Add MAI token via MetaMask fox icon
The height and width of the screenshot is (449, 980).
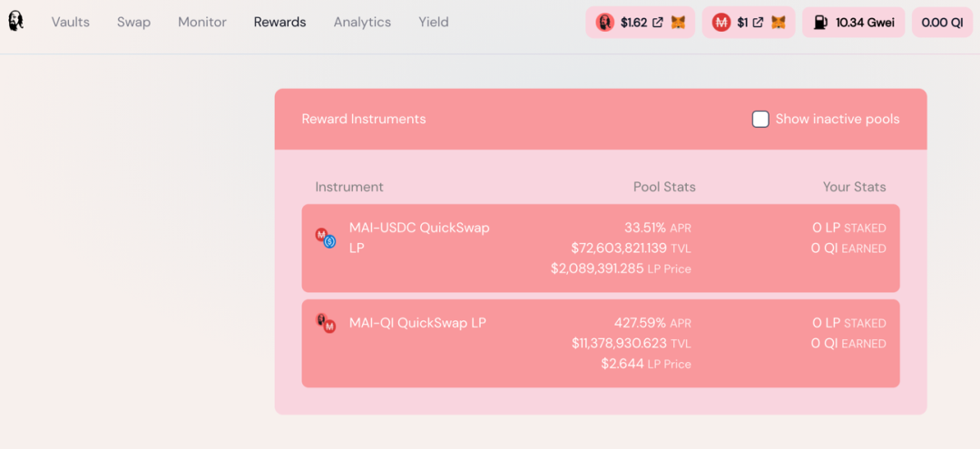pos(779,23)
